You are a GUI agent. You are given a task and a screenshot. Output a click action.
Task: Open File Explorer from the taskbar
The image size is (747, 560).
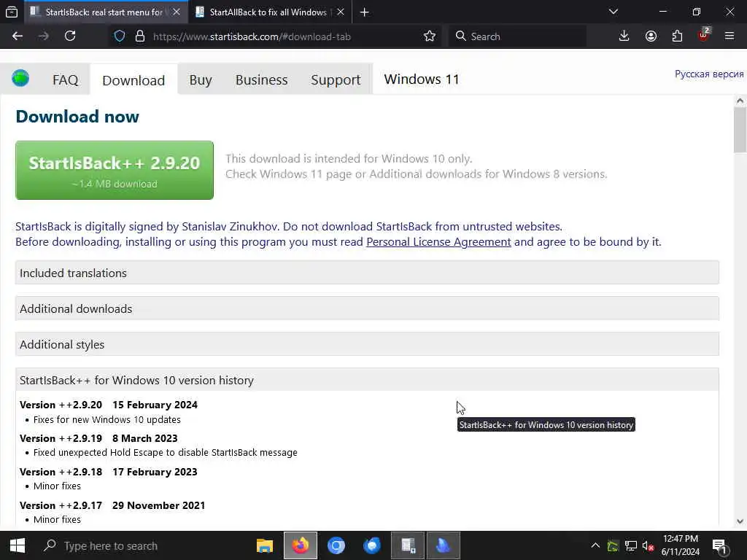(x=264, y=545)
